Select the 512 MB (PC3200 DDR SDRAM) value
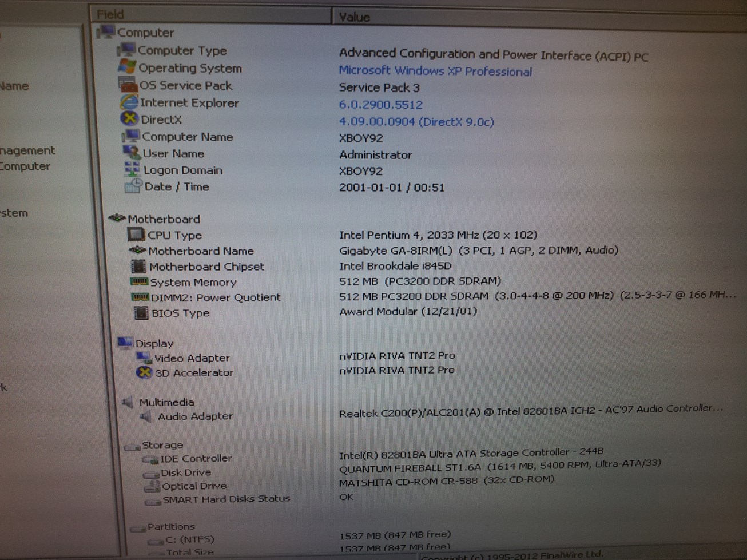 point(420,281)
